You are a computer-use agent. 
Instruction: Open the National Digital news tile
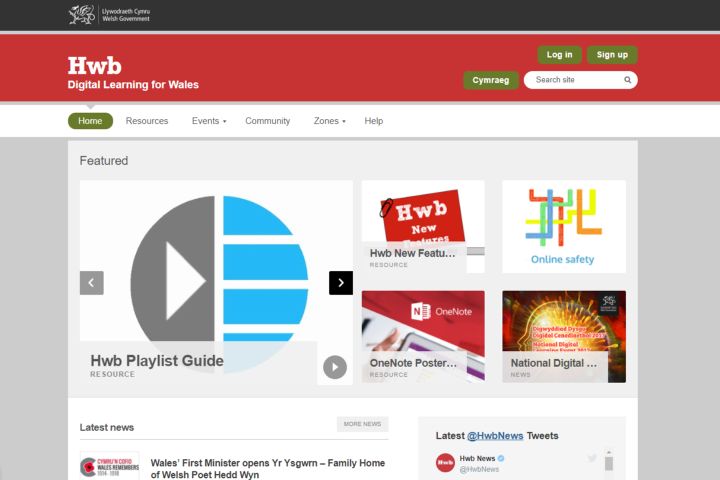coord(564,337)
